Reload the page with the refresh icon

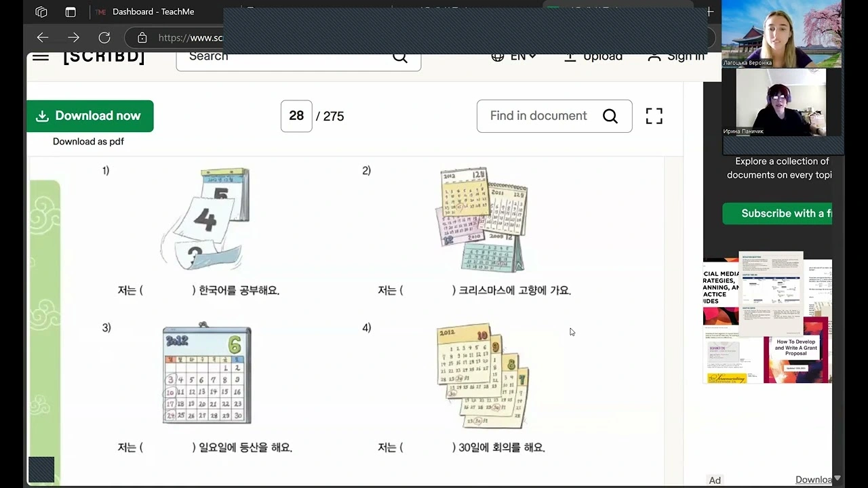[104, 37]
